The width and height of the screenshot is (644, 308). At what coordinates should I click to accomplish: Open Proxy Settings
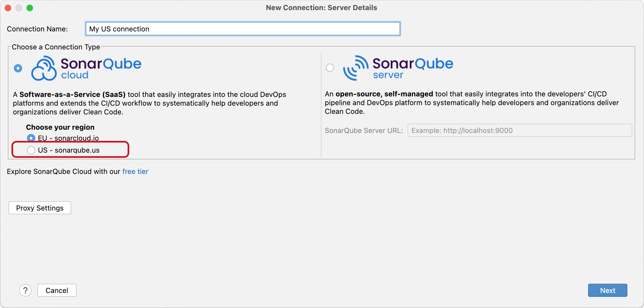pos(40,208)
